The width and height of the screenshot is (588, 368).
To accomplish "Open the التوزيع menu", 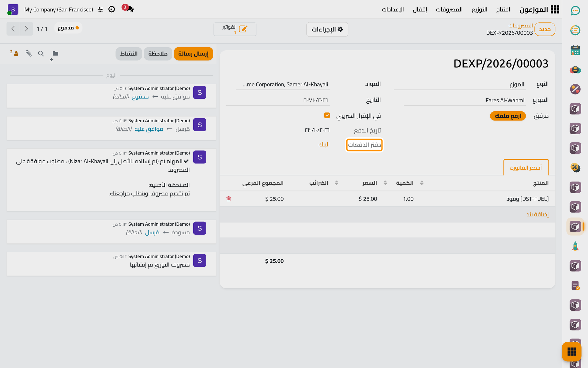I will point(479,10).
